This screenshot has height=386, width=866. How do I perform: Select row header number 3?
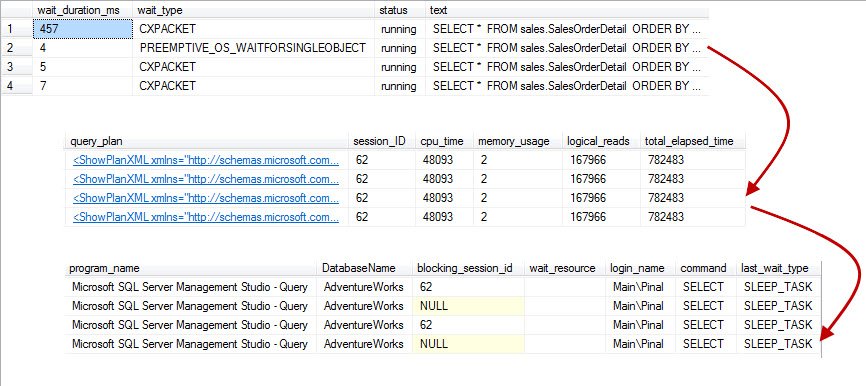(x=17, y=67)
